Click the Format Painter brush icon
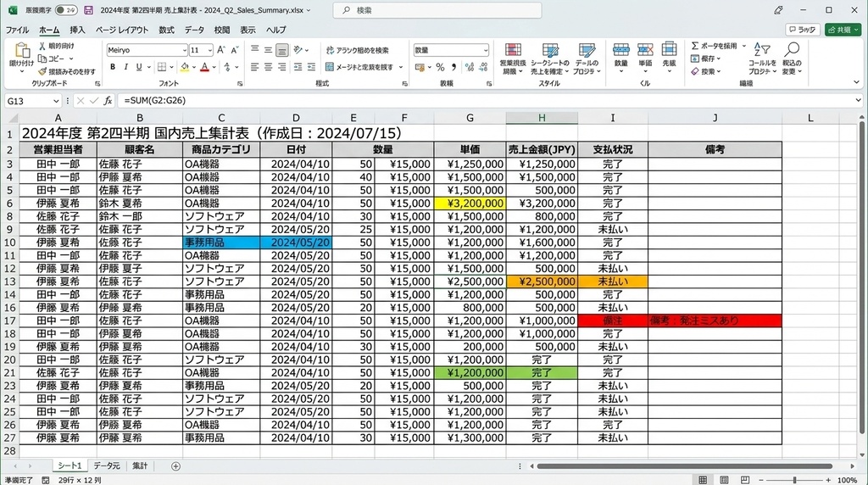Image resolution: width=868 pixels, height=485 pixels. pos(42,71)
